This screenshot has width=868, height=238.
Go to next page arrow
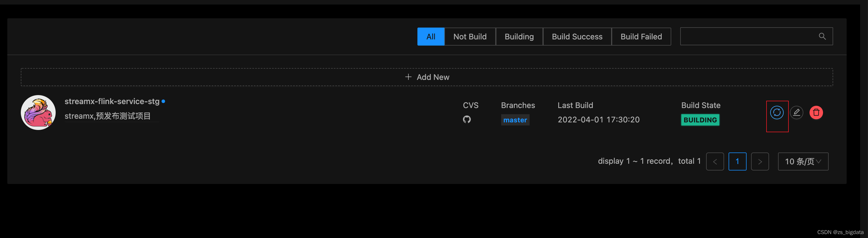pyautogui.click(x=760, y=161)
